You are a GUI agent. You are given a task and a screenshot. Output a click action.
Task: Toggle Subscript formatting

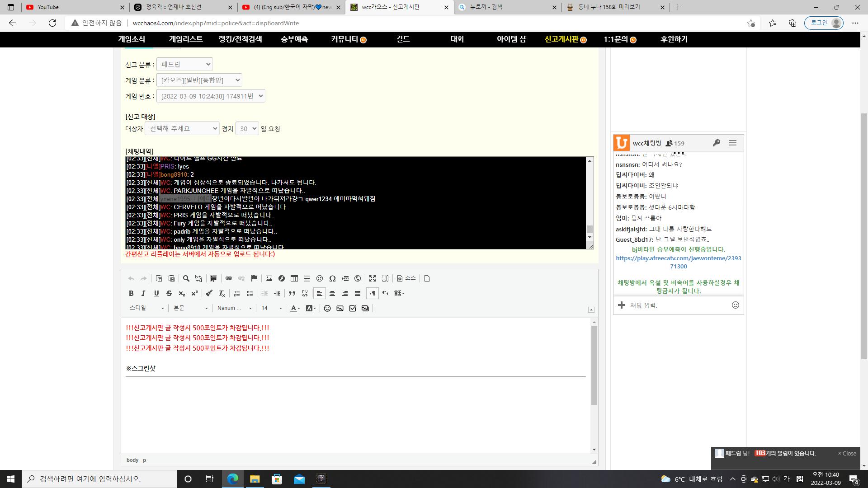182,293
